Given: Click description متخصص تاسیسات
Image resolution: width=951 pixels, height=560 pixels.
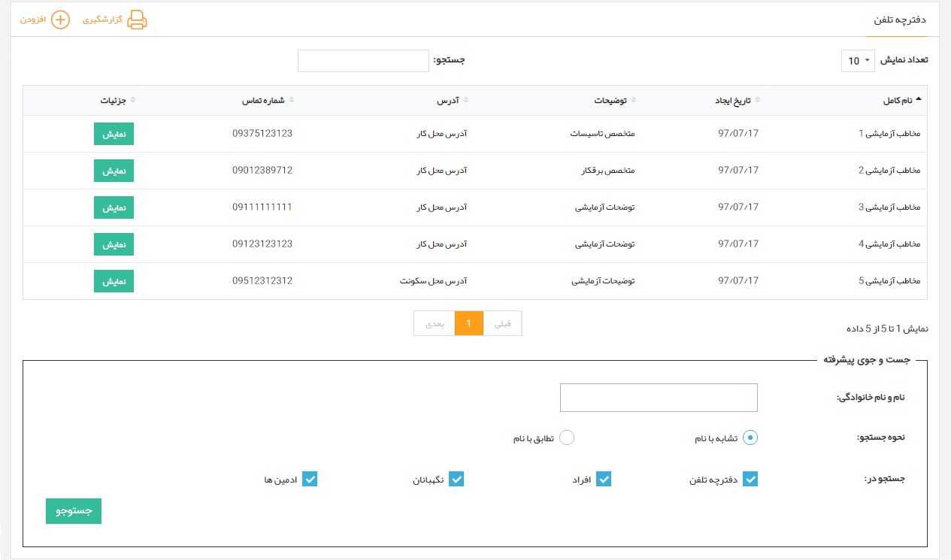Looking at the screenshot, I should (603, 133).
